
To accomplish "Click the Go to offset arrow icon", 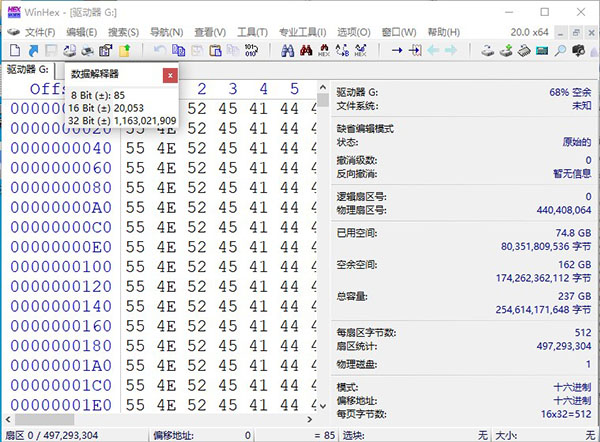I will coord(397,50).
